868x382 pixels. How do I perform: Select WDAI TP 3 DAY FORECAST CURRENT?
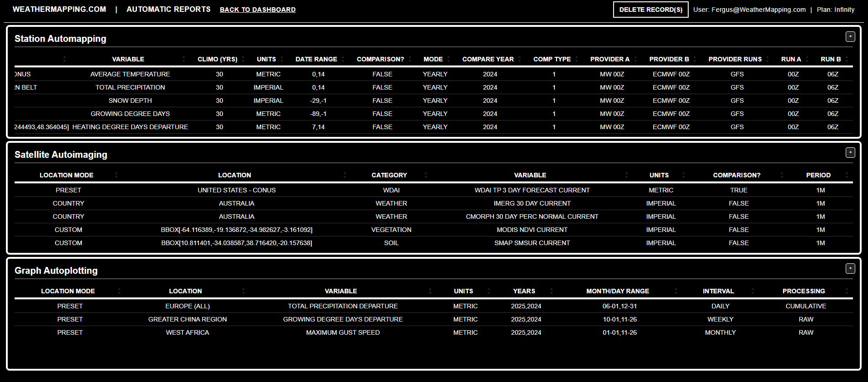[532, 190]
